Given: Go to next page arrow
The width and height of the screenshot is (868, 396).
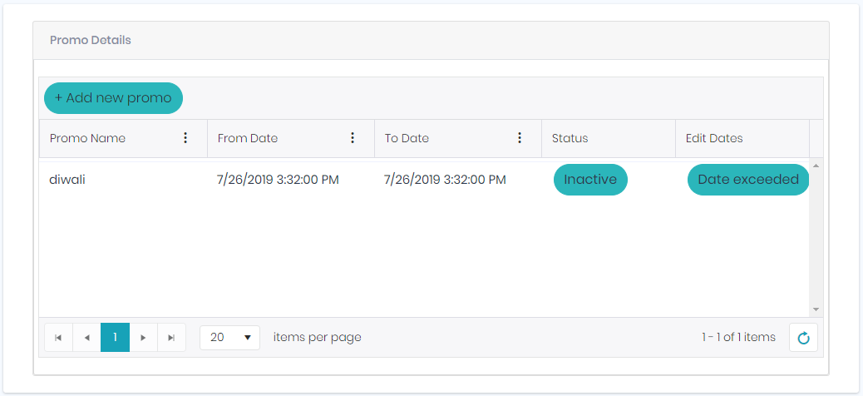Looking at the screenshot, I should coord(143,337).
